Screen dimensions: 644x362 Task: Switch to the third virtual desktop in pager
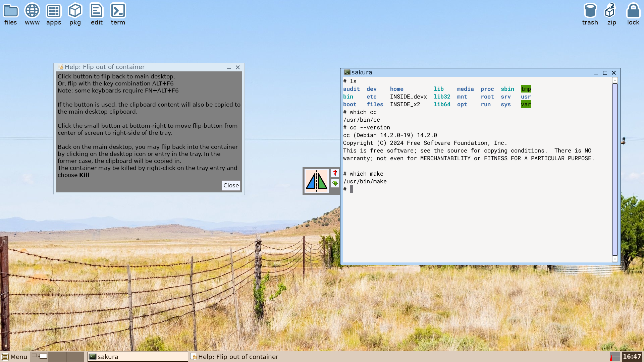[75, 357]
